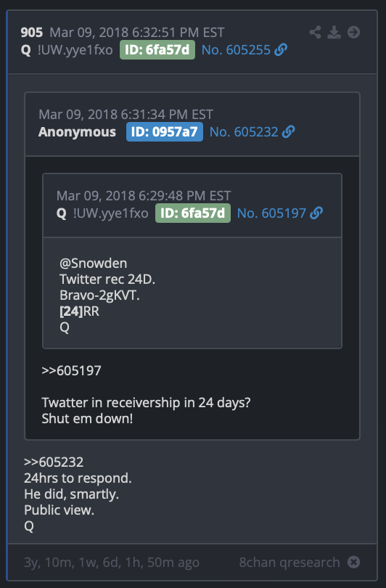This screenshot has width=386, height=588.
Task: Click the chain icon beside No. 605232
Action: click(x=288, y=131)
